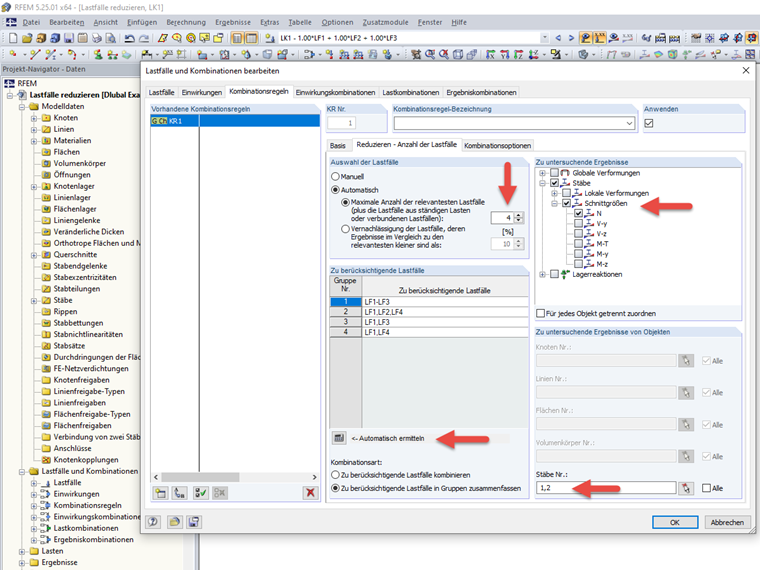
Task: Click the Stäbe Nr. input field containing 1,2
Action: click(x=606, y=488)
